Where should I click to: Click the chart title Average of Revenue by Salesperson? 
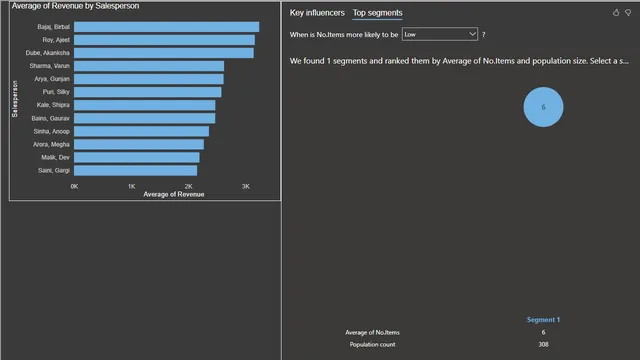75,6
